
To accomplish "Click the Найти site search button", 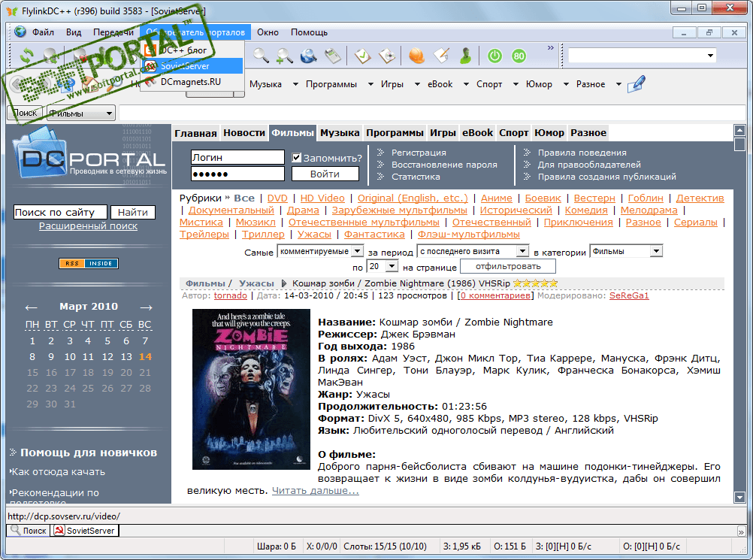I will (133, 212).
